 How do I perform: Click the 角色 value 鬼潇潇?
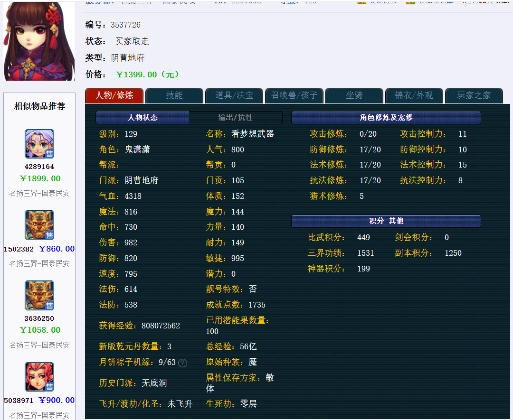137,149
